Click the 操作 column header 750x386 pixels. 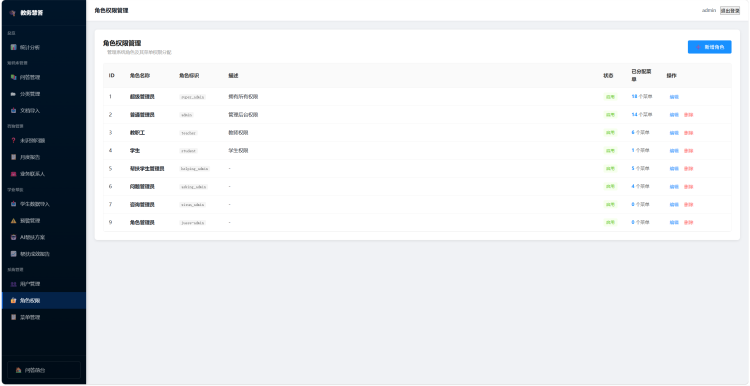click(x=672, y=76)
